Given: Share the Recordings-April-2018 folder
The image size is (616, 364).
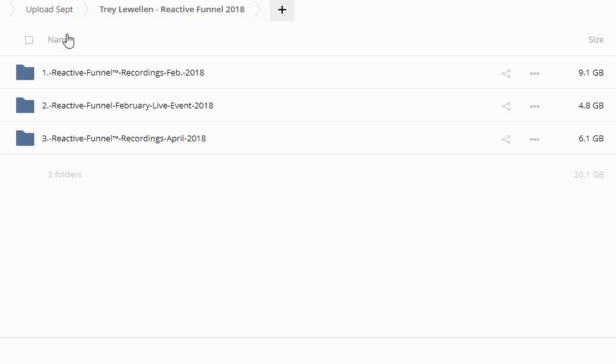Looking at the screenshot, I should pyautogui.click(x=506, y=139).
